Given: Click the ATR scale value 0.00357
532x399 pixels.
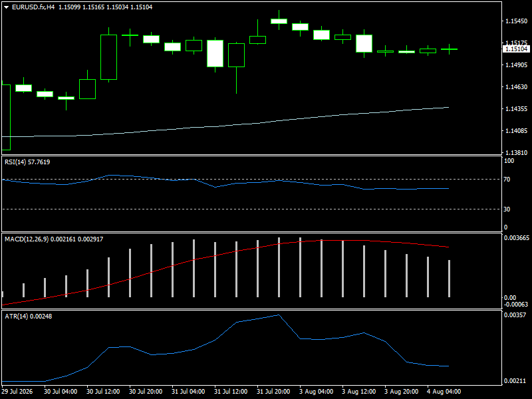Looking at the screenshot, I should pos(515,315).
